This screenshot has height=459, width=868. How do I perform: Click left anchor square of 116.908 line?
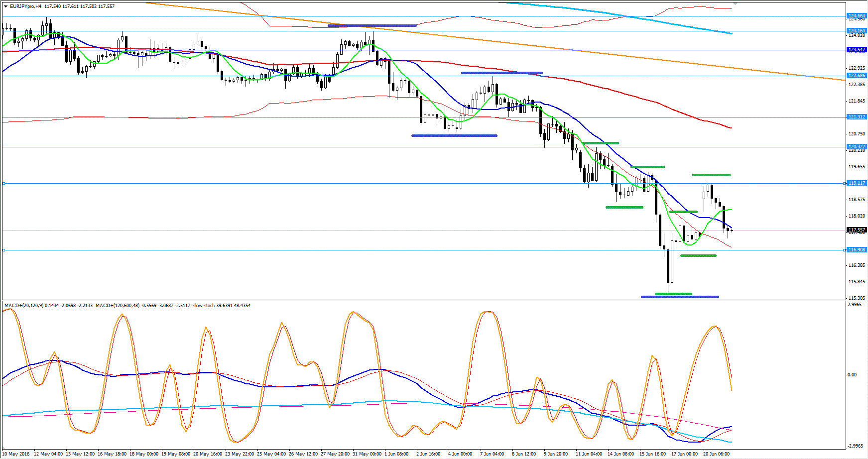[x=4, y=250]
